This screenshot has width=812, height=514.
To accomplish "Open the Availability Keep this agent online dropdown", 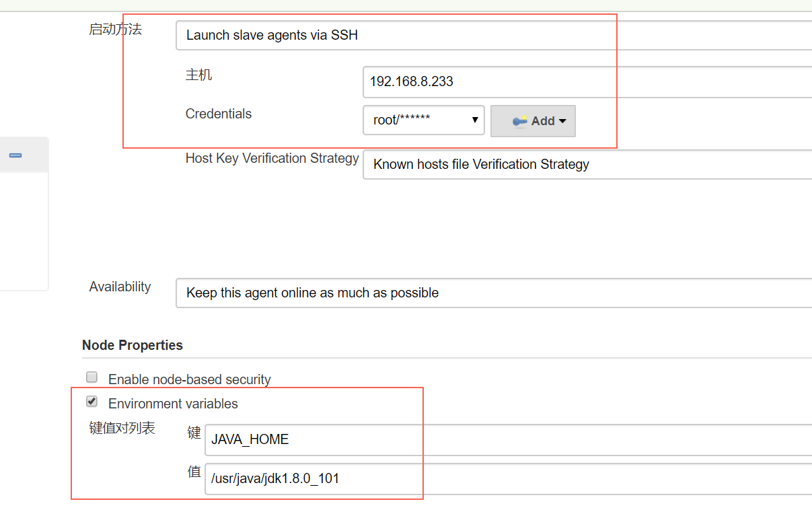I will pyautogui.click(x=494, y=293).
